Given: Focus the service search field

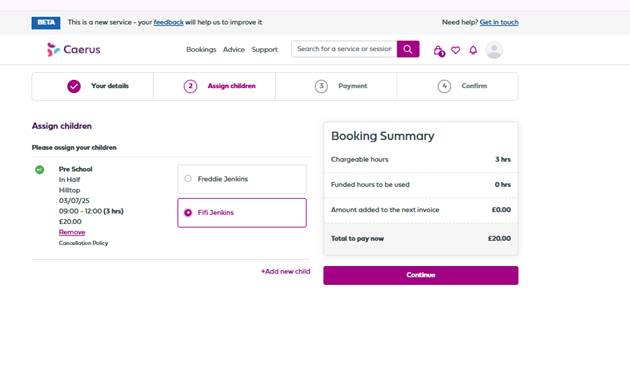Looking at the screenshot, I should pos(344,49).
